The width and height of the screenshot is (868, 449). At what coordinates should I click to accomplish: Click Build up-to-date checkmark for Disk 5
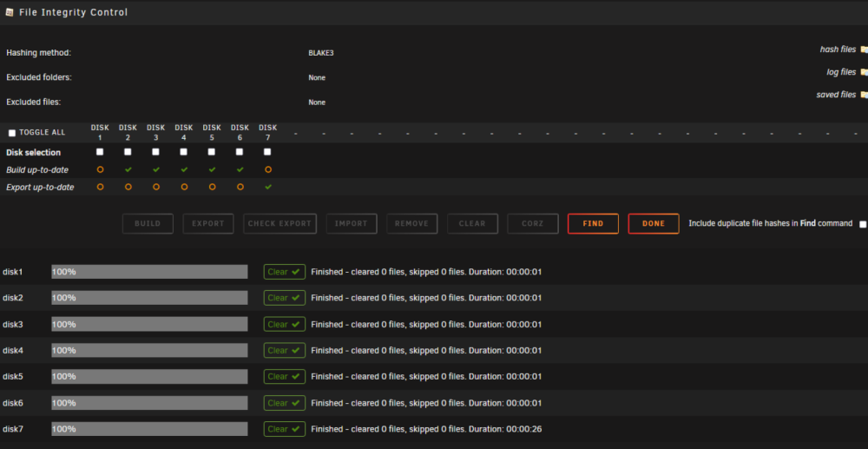(212, 169)
